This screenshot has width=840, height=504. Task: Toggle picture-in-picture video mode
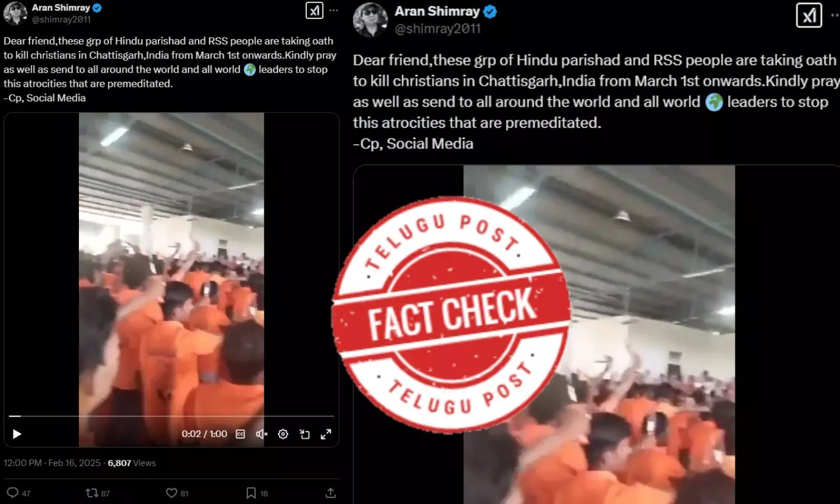pos(305,434)
